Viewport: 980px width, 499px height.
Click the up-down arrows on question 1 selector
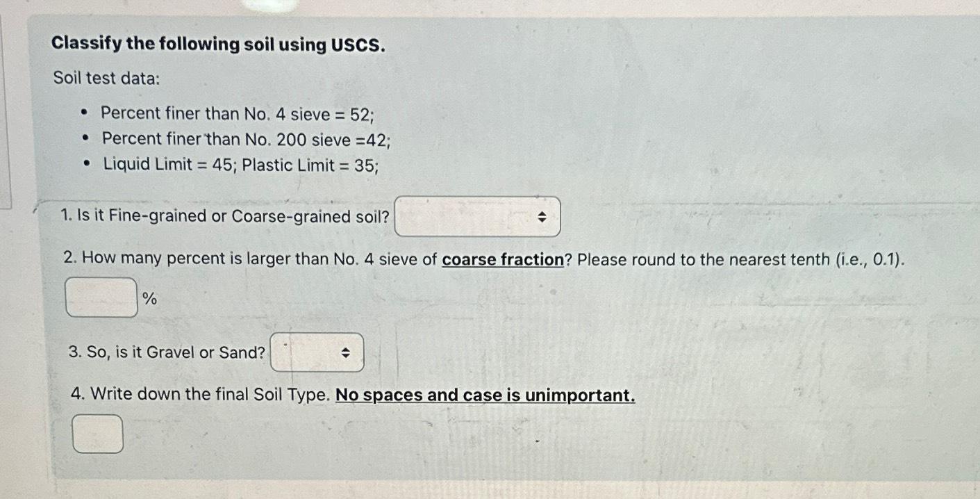click(x=544, y=217)
